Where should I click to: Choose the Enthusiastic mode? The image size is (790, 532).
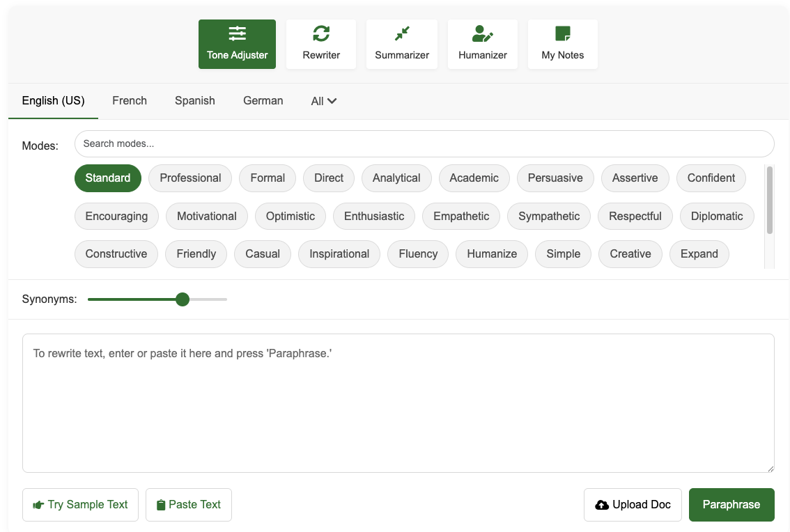[374, 216]
